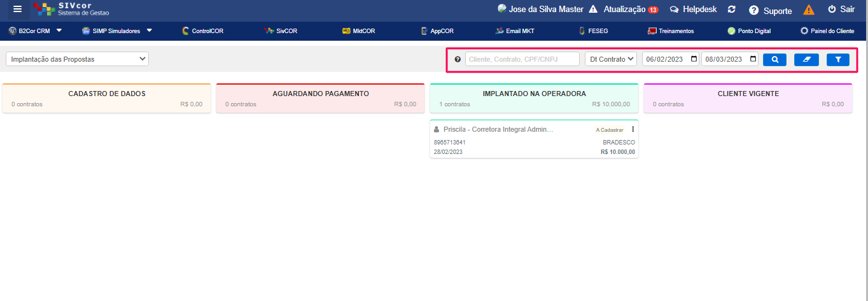Open the Dt Contrato dropdown
Viewport: 868px width, 301px height.
click(x=611, y=59)
